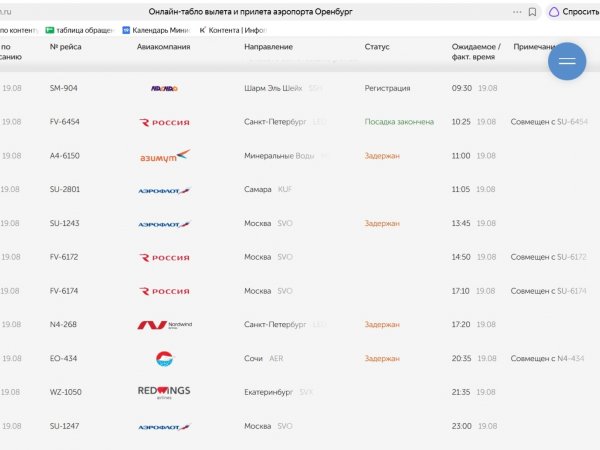The image size is (600, 450).
Task: Click the round logo for flight EO-434
Action: click(164, 359)
